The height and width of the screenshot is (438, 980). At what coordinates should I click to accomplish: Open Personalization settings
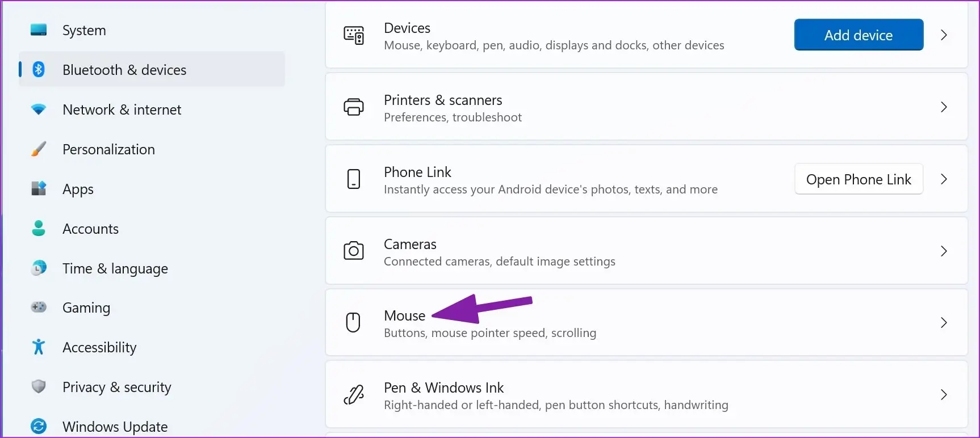[x=152, y=149]
